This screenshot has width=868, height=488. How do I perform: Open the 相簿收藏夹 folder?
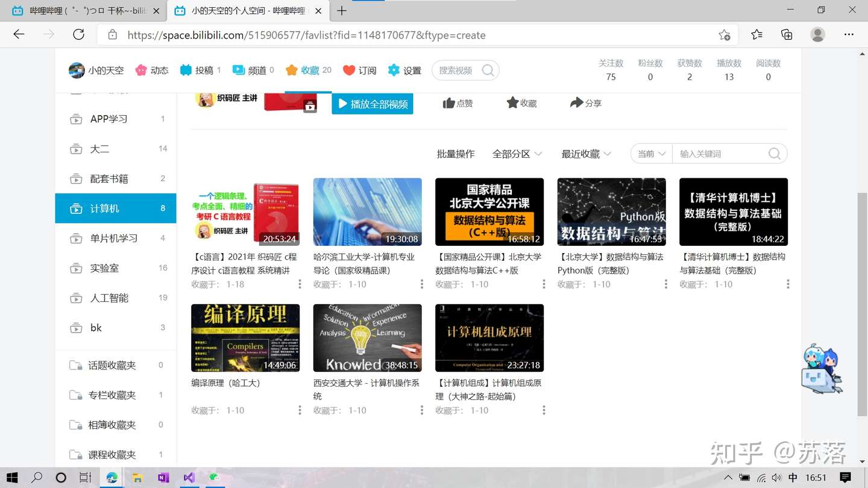tap(116, 425)
